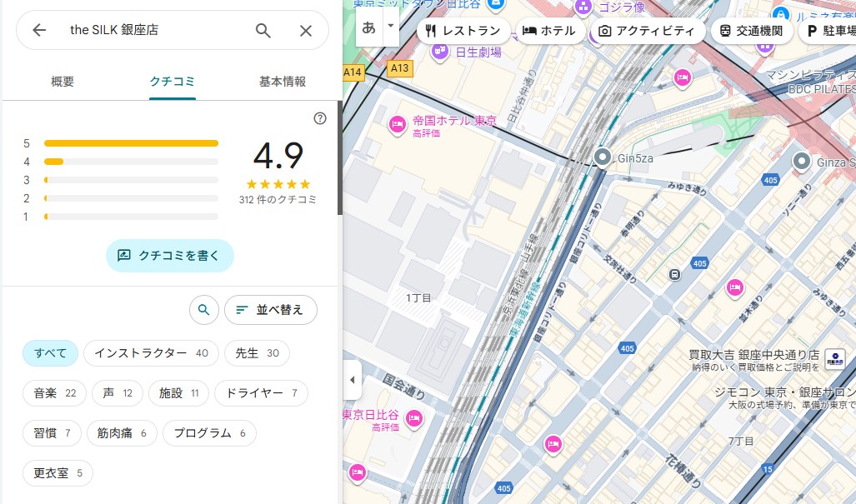Click the Gin5za map marker

pos(603,157)
